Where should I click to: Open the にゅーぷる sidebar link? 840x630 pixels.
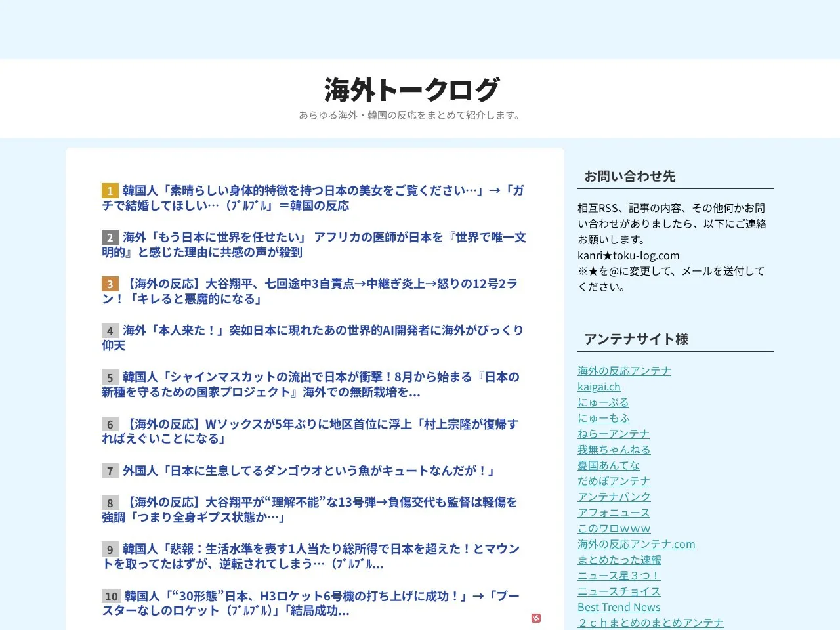click(603, 402)
